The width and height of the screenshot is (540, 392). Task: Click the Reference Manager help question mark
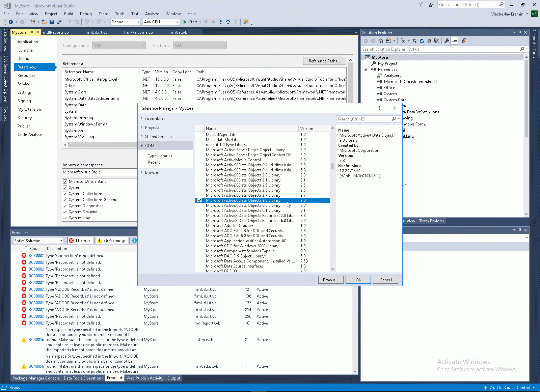click(x=379, y=108)
